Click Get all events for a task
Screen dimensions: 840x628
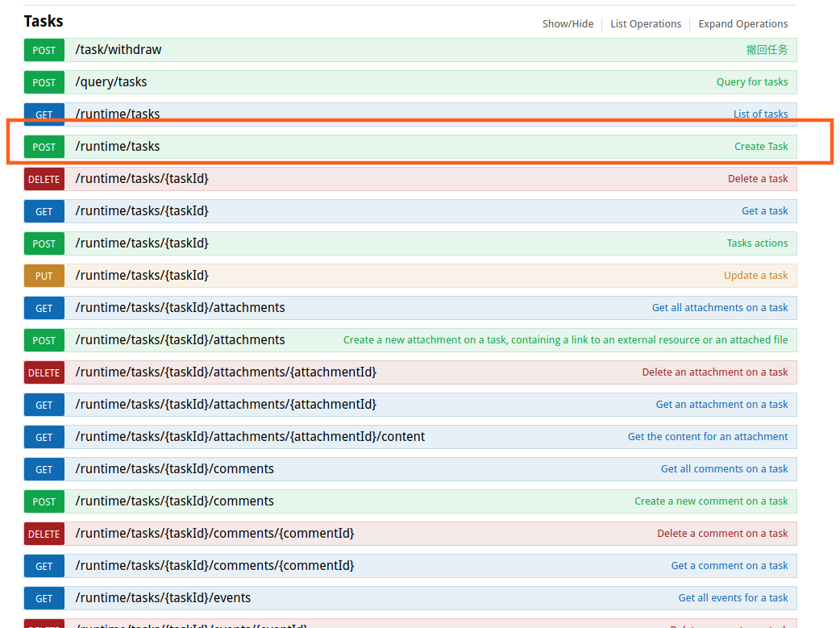pos(733,597)
